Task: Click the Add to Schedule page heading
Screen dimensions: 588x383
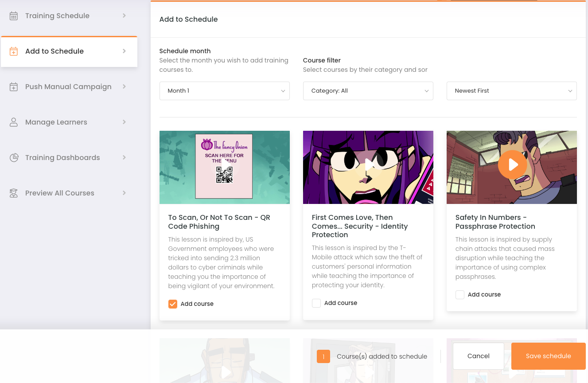Action: 189,20
